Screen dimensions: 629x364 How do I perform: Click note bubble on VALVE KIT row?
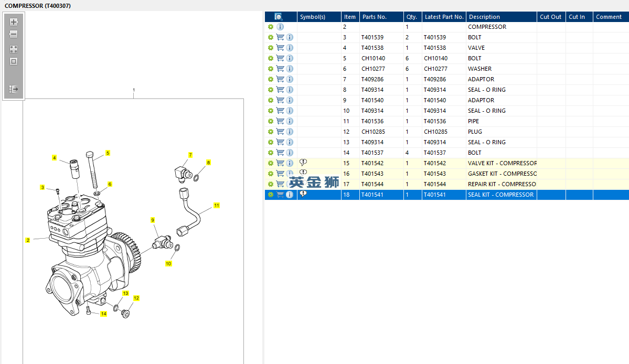click(303, 163)
